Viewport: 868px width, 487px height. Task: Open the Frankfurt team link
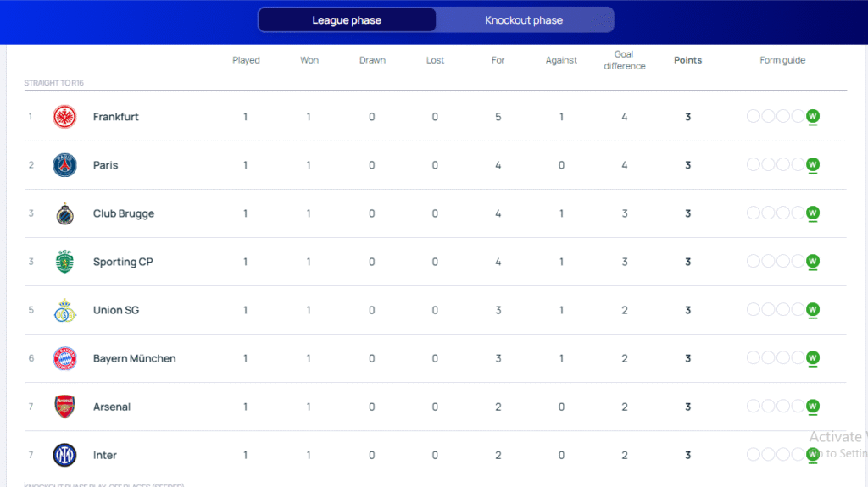pos(116,117)
